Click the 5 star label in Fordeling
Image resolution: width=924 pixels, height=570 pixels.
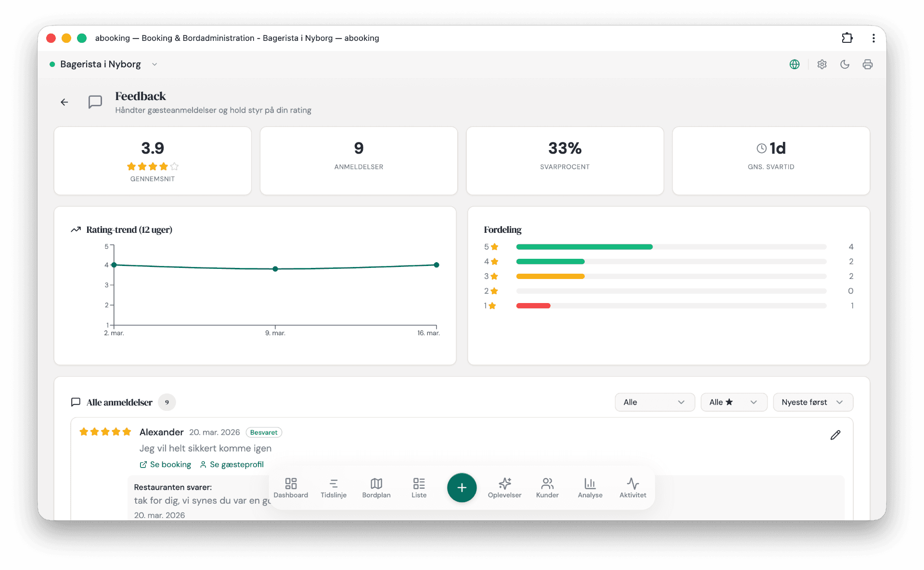(491, 247)
